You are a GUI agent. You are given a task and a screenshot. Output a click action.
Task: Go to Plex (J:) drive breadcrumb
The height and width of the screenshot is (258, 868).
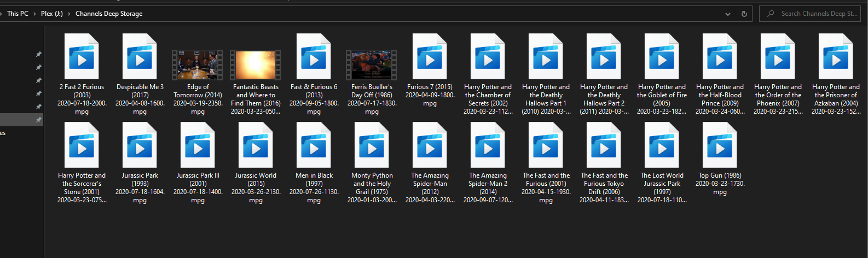pyautogui.click(x=51, y=14)
